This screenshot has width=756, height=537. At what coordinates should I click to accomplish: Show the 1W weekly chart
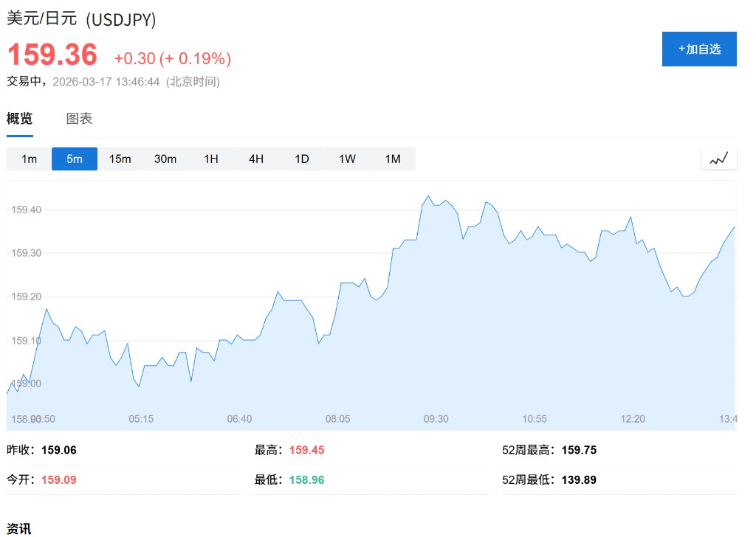[347, 159]
